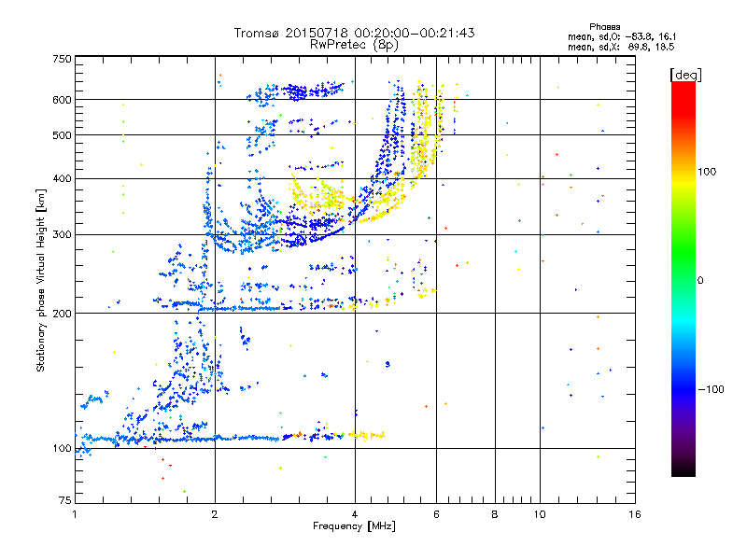Click the colorbar tick label '-100'
Viewport: 747px width, 560px height.
coord(711,389)
